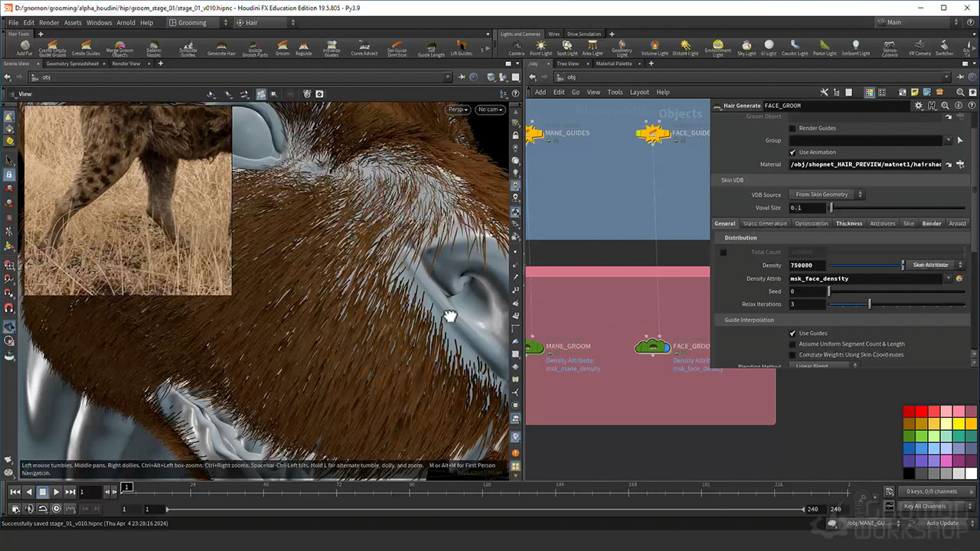Open the VDB Source dropdown
Image resolution: width=980 pixels, height=551 pixels.
point(828,195)
